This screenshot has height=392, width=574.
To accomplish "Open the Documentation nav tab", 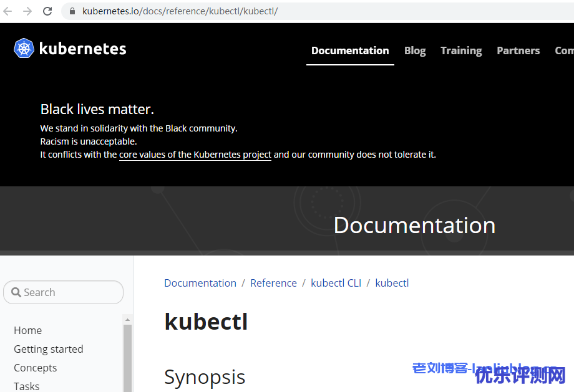I will [x=350, y=50].
